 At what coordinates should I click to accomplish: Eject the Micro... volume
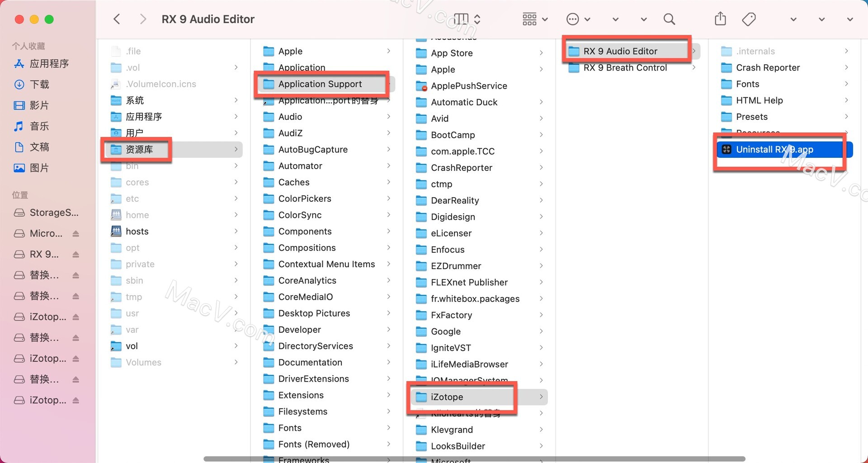tap(75, 233)
